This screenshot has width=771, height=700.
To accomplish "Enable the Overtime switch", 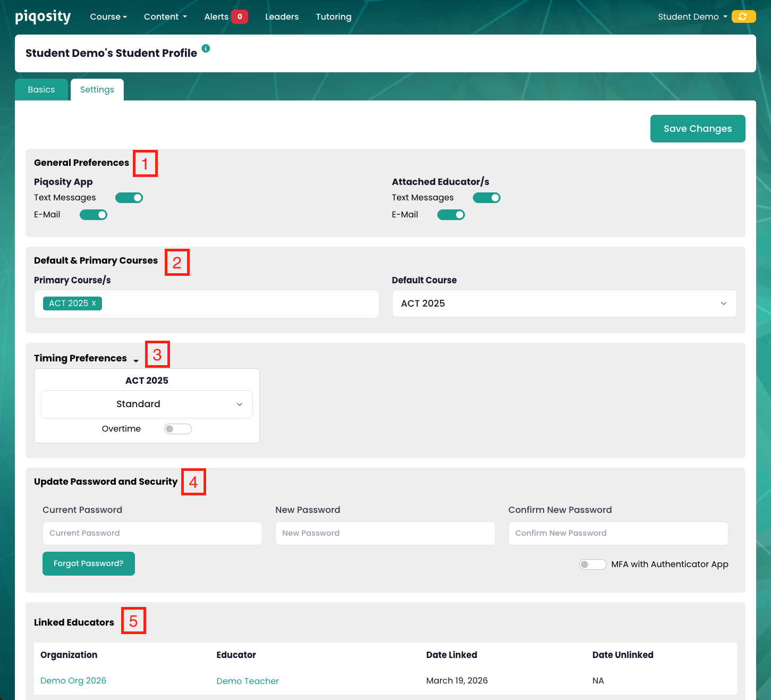I will click(178, 429).
